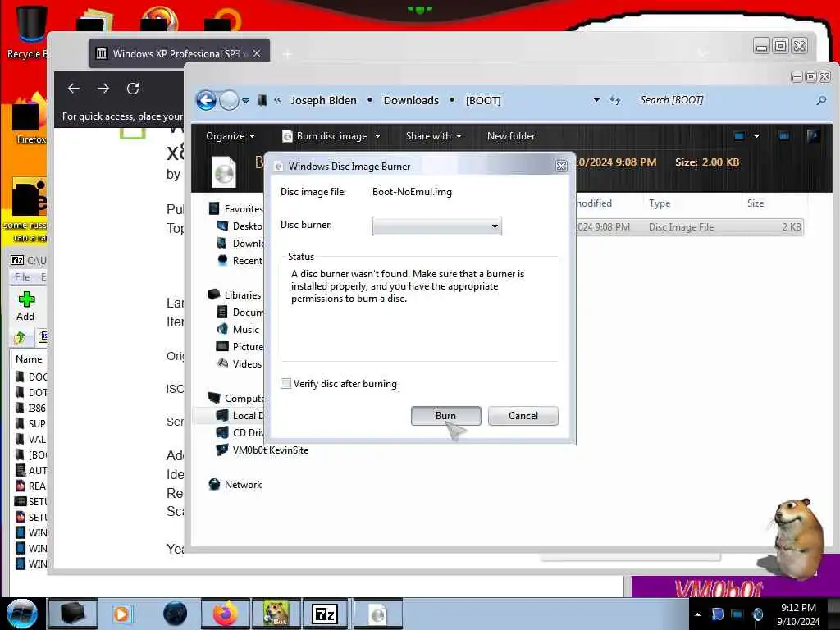Expand the view options dropdown arrow
The image size is (840, 630).
[756, 136]
